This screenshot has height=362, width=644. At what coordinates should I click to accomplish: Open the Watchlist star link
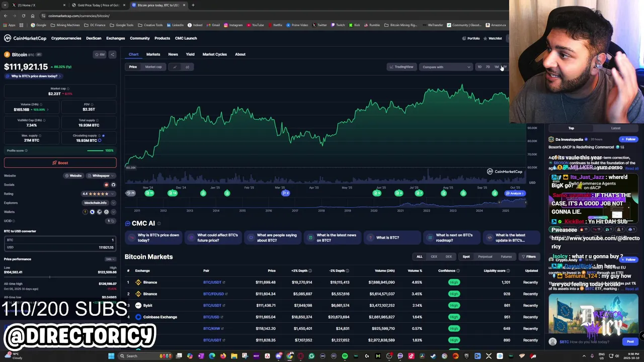pyautogui.click(x=493, y=38)
